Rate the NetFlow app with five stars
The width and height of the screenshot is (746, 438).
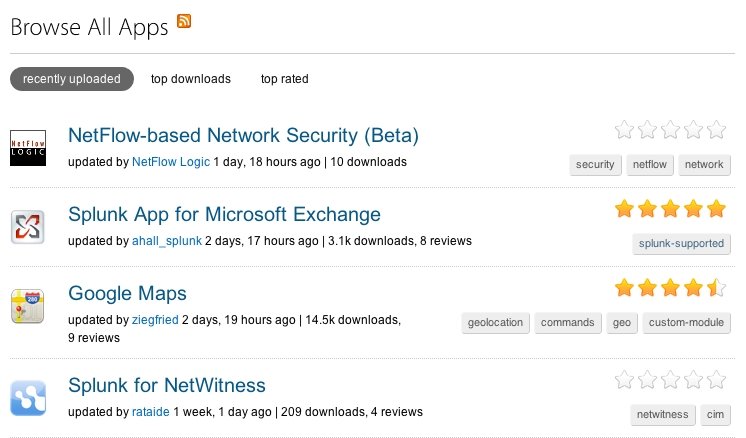(x=716, y=130)
